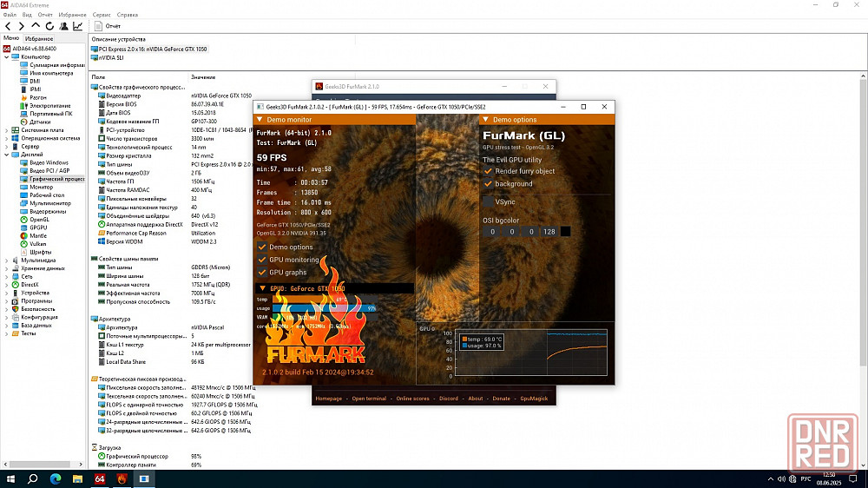Viewport: 868px width, 488px height.
Task: Click the Windows Start button
Action: coord(10,478)
